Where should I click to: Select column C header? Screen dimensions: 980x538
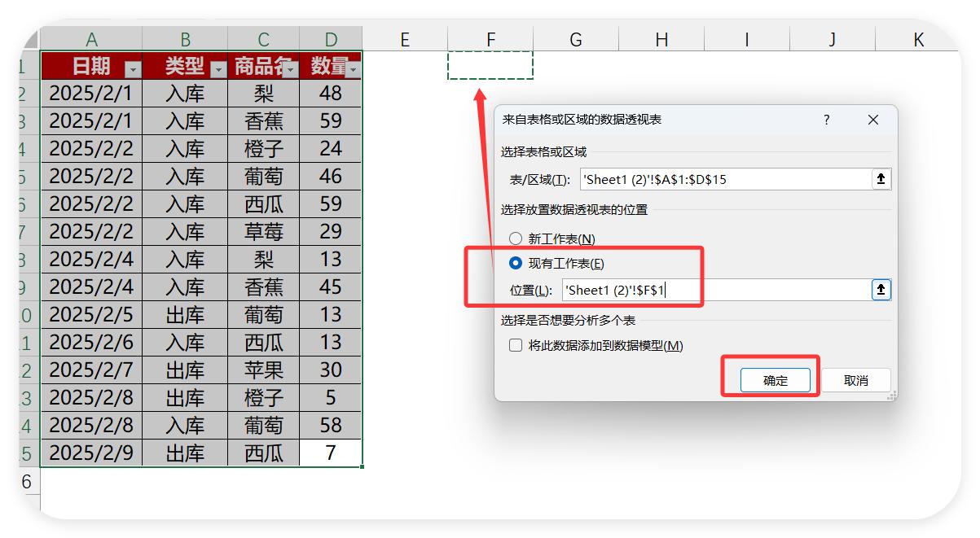[264, 39]
